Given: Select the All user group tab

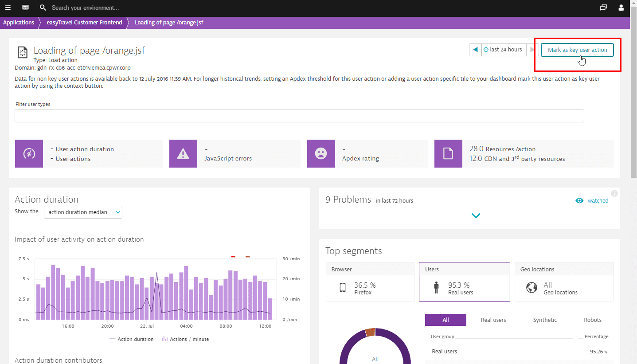Looking at the screenshot, I should pos(446,320).
